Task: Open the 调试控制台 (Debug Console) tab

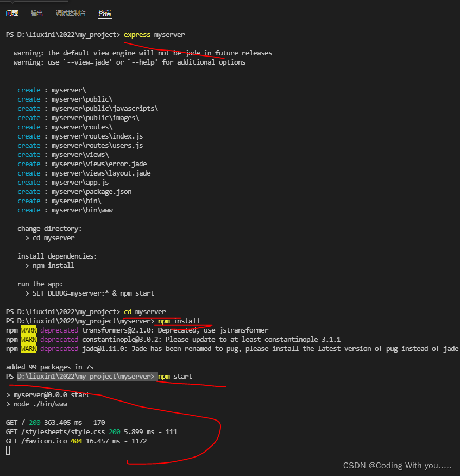Action: [x=70, y=13]
